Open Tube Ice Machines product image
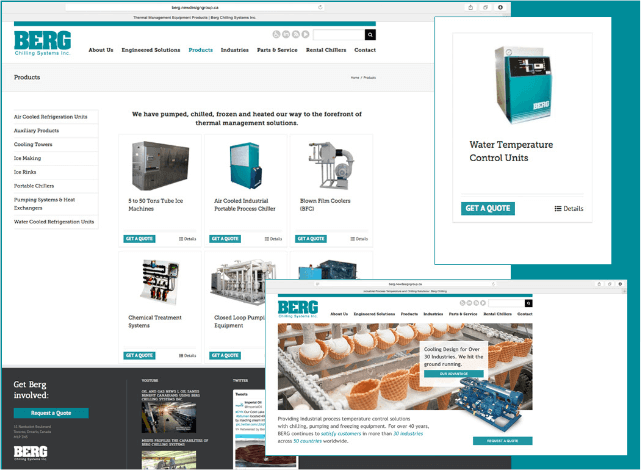Screen dimensions: 641x470 tap(160, 166)
